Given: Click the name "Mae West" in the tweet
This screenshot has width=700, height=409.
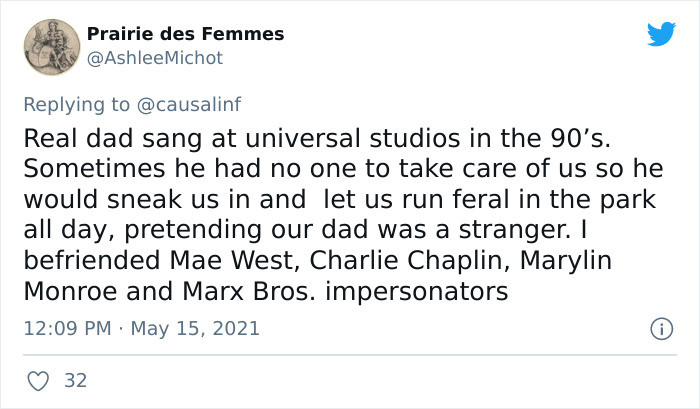Looking at the screenshot, I should [x=234, y=260].
